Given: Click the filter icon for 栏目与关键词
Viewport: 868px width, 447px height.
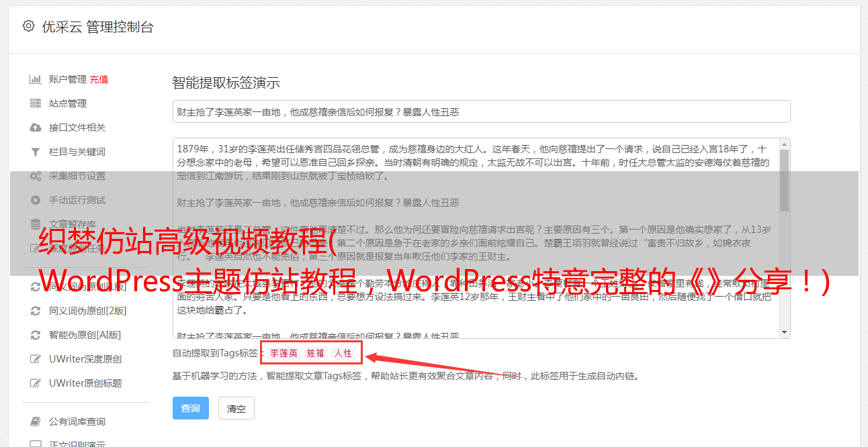Looking at the screenshot, I should [x=36, y=152].
